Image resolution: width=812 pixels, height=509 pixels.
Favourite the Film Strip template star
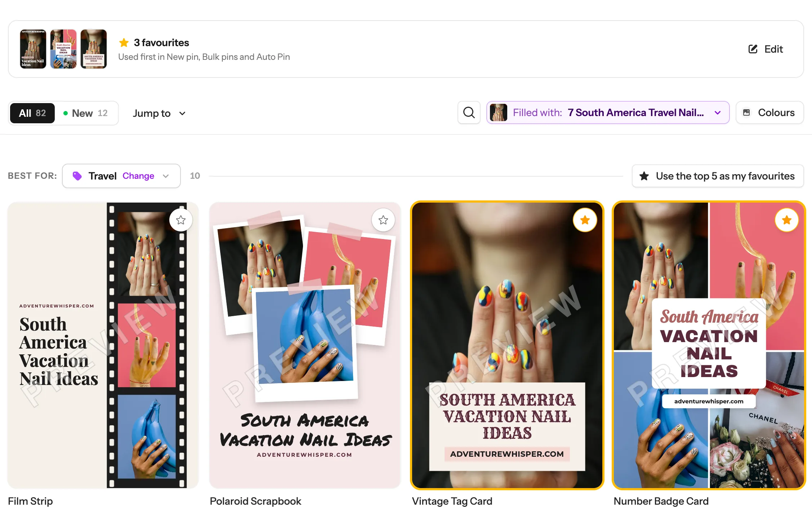point(181,220)
